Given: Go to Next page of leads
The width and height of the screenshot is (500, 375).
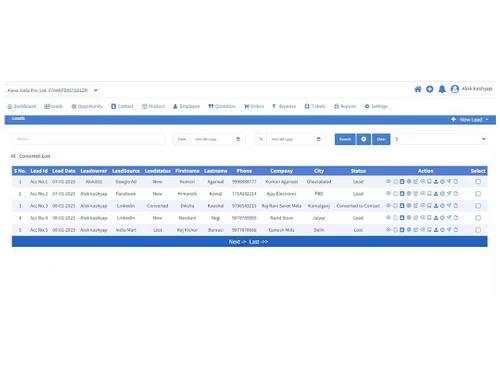Looking at the screenshot, I should [x=237, y=242].
